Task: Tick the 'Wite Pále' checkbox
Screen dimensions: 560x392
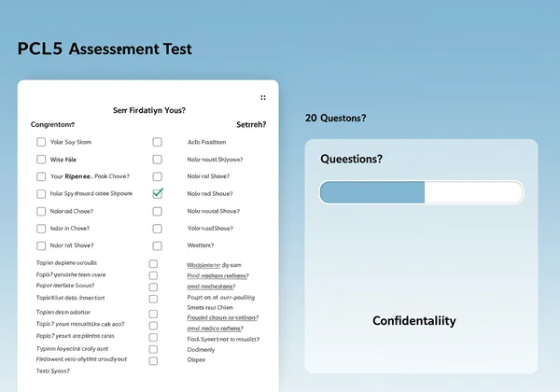Action: (41, 160)
